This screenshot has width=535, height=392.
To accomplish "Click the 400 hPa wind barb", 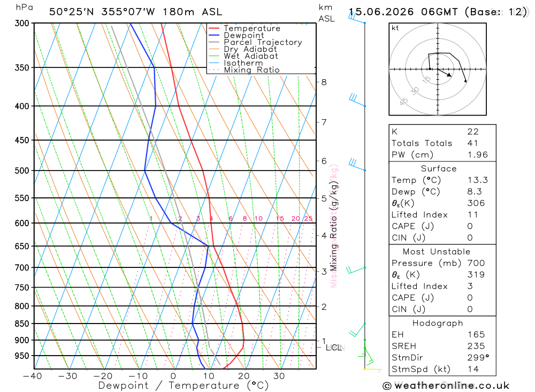I will 357,100.
